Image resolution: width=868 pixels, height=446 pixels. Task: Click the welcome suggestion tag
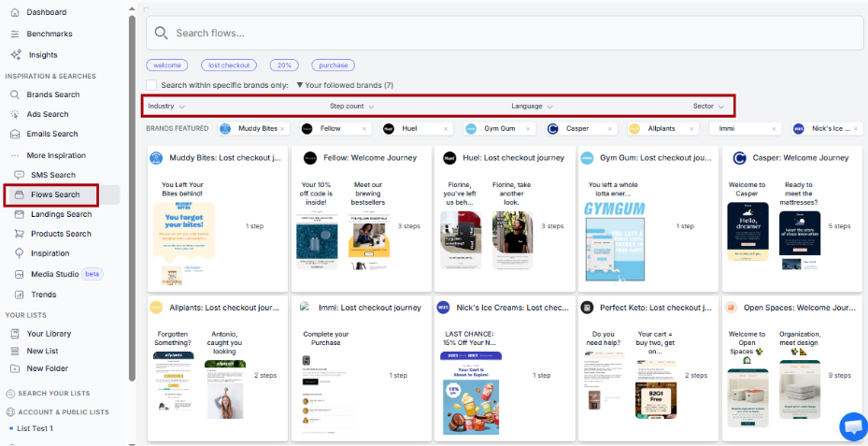click(166, 65)
